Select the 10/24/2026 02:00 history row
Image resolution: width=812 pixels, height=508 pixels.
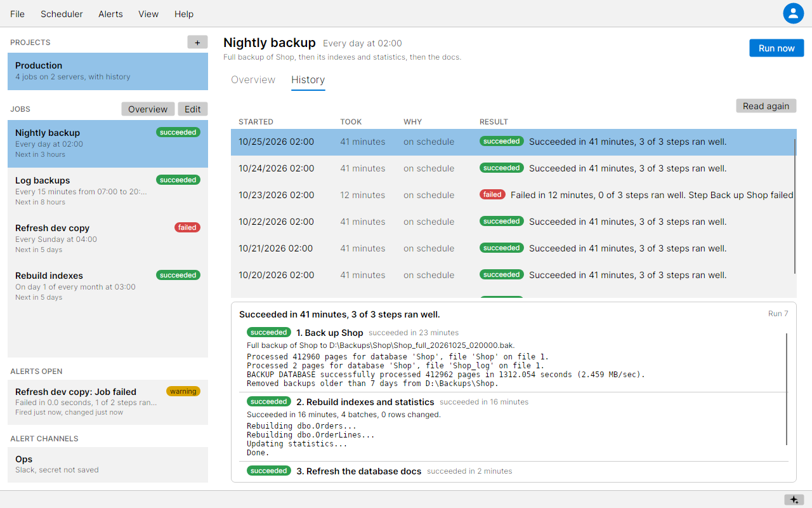pos(513,168)
